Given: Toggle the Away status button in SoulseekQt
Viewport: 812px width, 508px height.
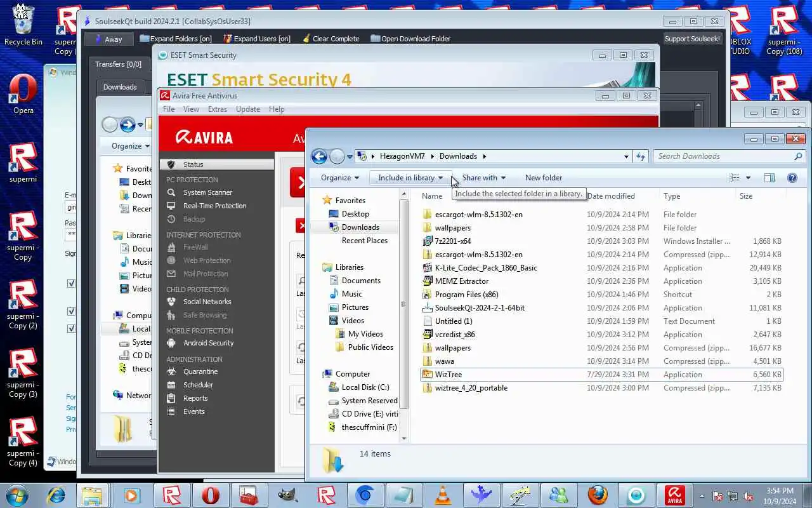Looking at the screenshot, I should pyautogui.click(x=108, y=39).
